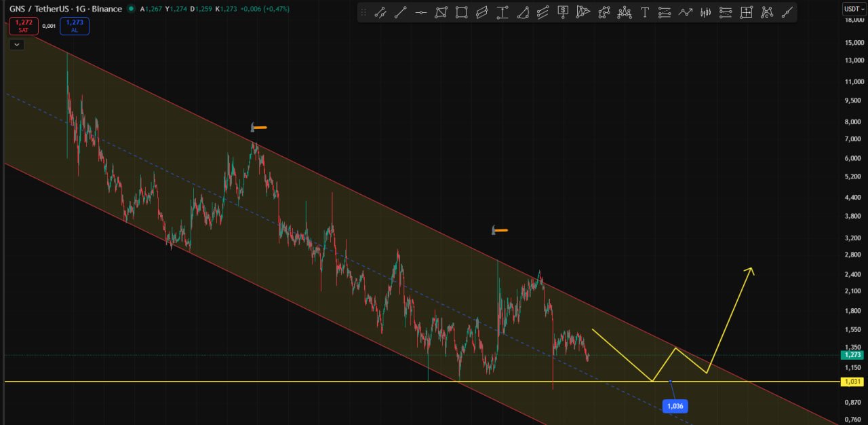Image resolution: width=868 pixels, height=425 pixels.
Task: Click the 0,001 spread value
Action: pos(49,26)
